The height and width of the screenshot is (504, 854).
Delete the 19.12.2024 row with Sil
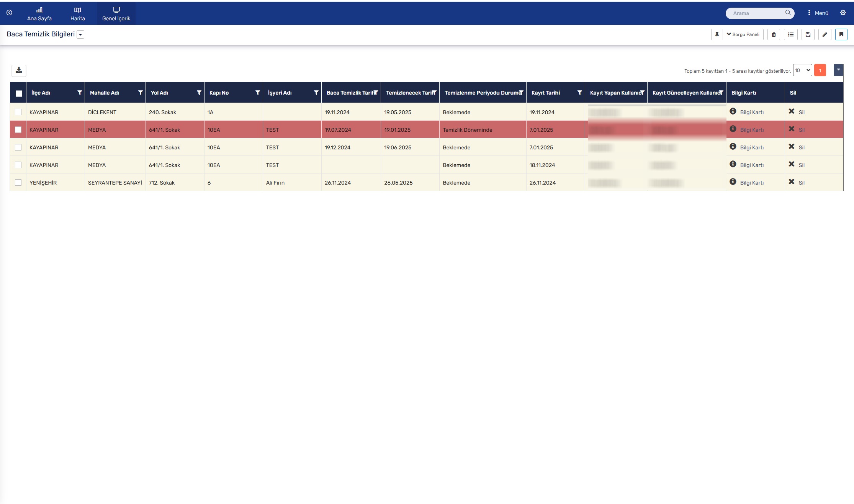[x=797, y=147]
